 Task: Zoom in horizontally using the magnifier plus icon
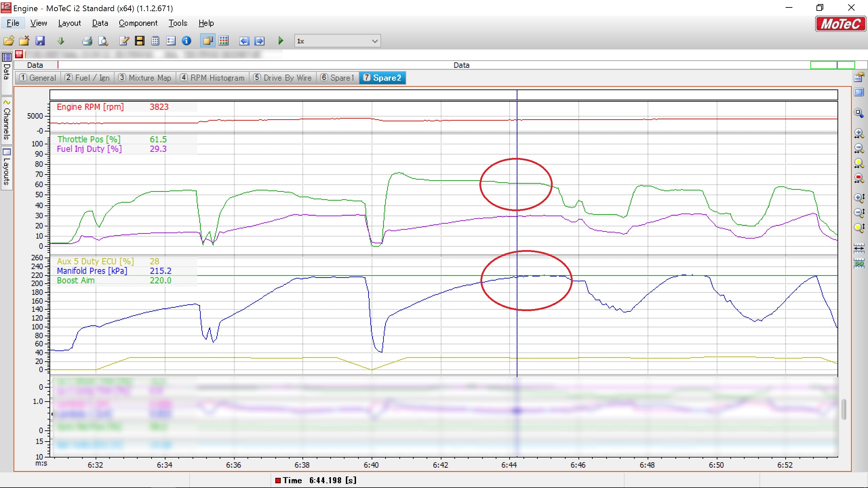(x=859, y=134)
